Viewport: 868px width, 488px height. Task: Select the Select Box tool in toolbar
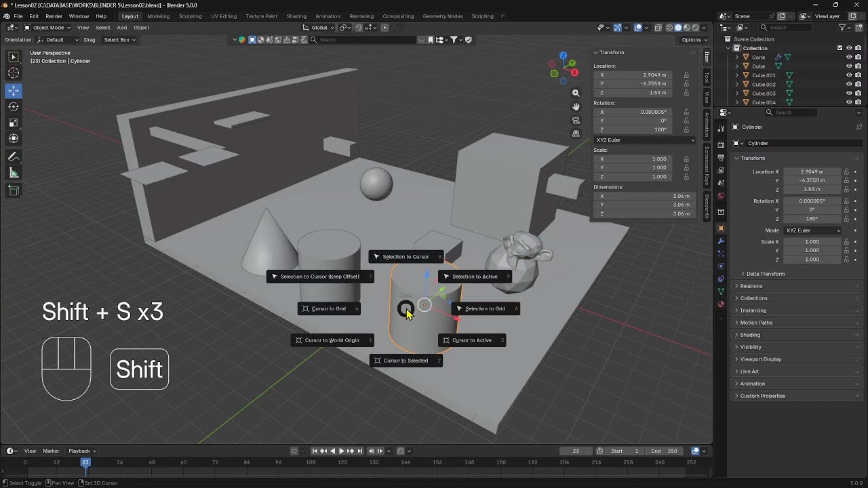click(x=14, y=57)
